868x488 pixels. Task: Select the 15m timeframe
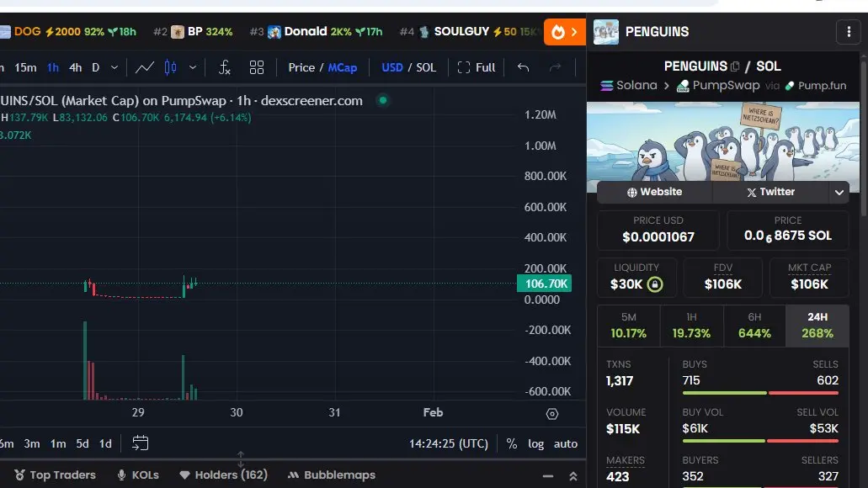click(x=25, y=67)
